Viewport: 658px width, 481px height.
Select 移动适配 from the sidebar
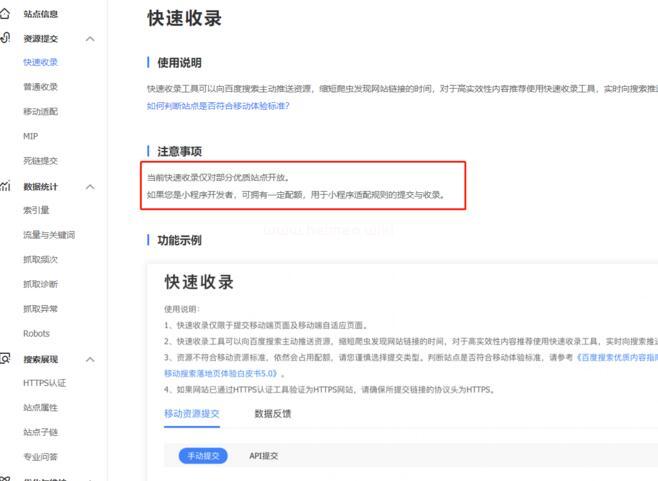tap(40, 112)
